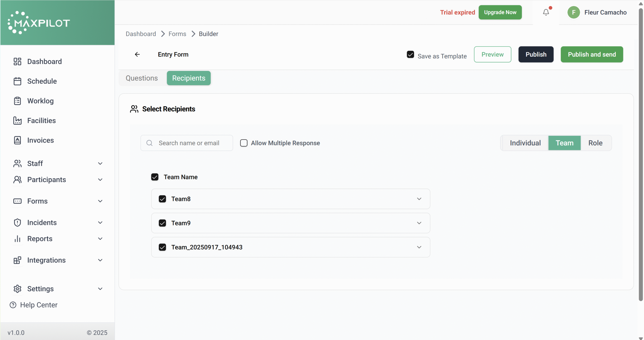Uncheck the Save as Template checkbox
Viewport: 644px width, 340px height.
[410, 55]
